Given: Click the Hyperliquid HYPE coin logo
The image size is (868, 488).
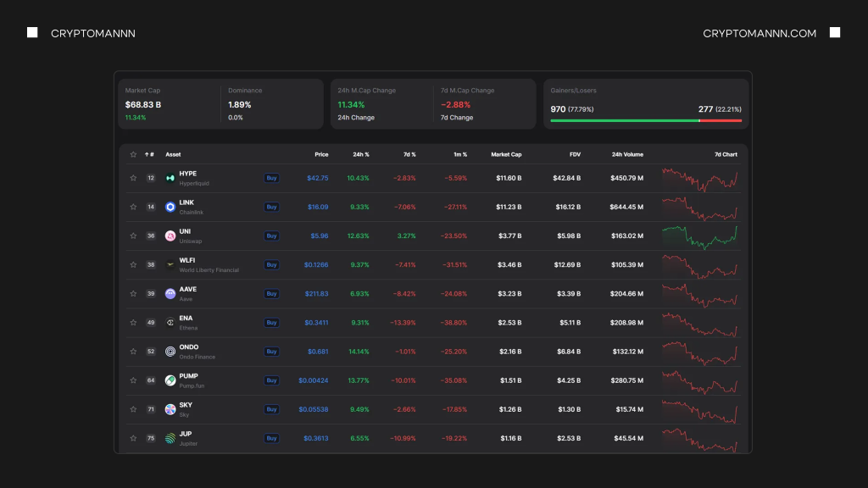Looking at the screenshot, I should tap(169, 178).
